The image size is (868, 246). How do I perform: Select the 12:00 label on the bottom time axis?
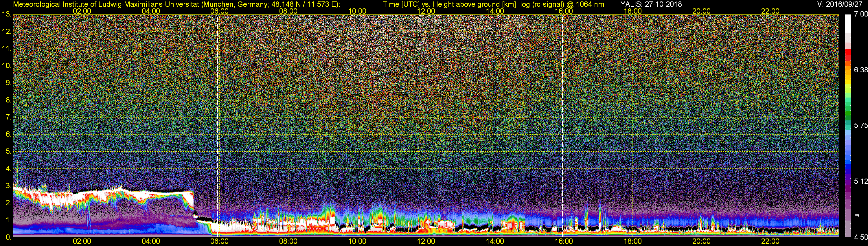426,241
